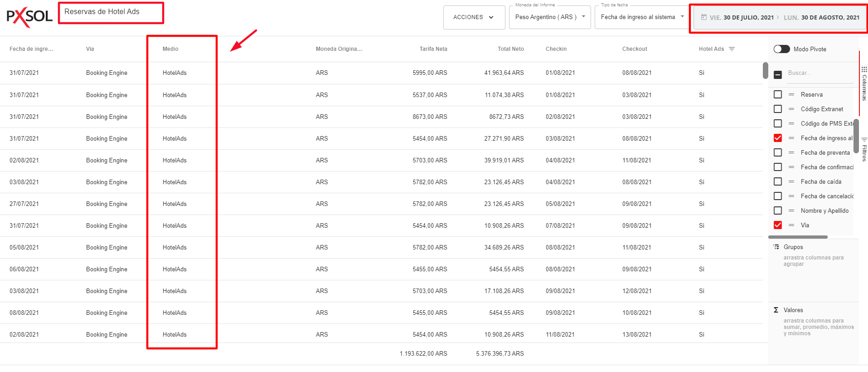The image size is (868, 372).
Task: Click the Buscar column search field
Action: [820, 73]
